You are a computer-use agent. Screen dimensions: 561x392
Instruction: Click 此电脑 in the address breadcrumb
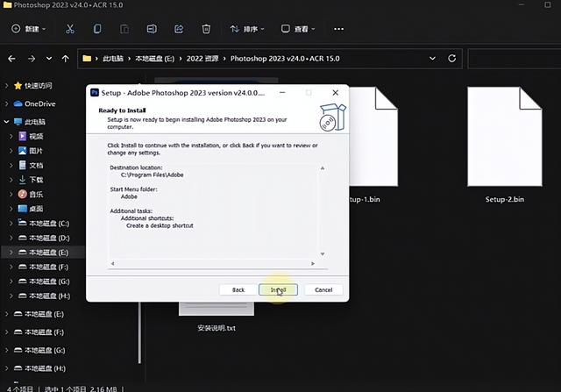click(113, 59)
